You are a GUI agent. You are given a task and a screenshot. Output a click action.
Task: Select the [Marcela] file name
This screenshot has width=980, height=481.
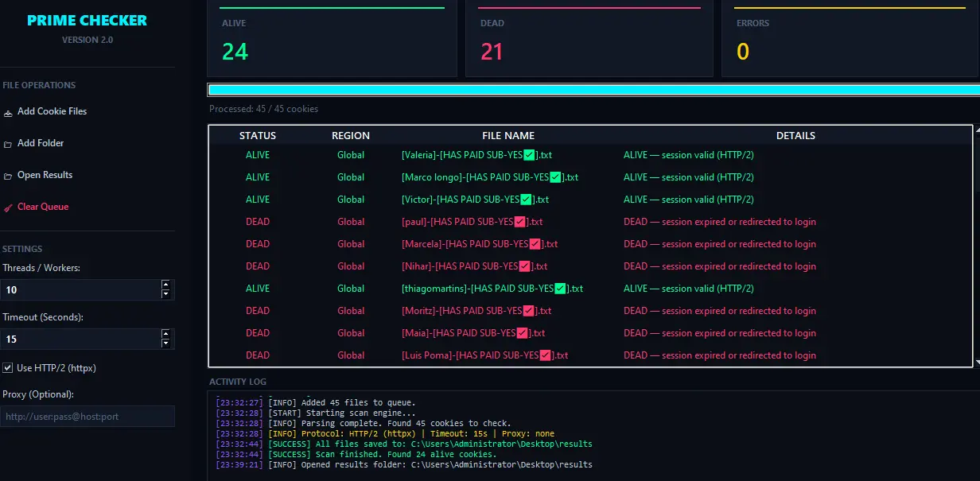point(480,244)
